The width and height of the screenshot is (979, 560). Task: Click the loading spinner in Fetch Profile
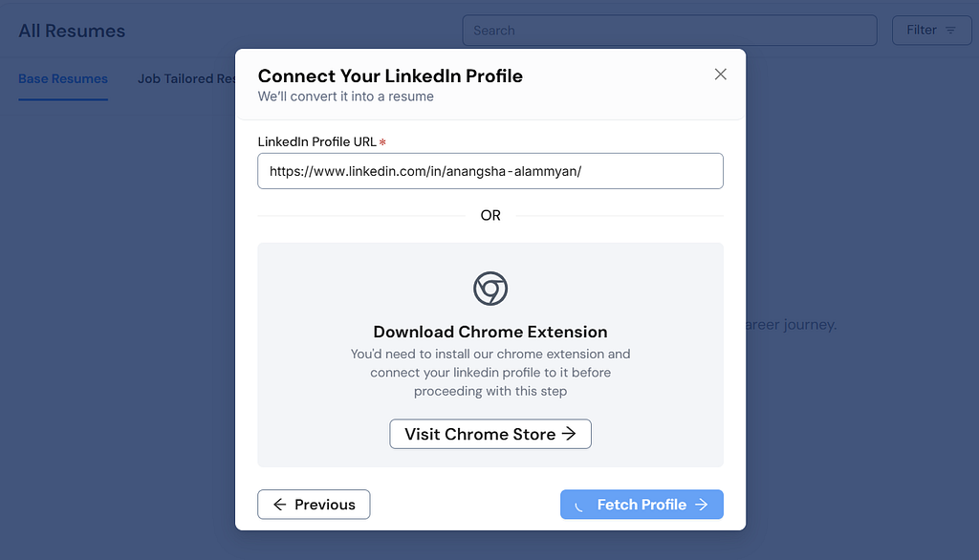(579, 506)
